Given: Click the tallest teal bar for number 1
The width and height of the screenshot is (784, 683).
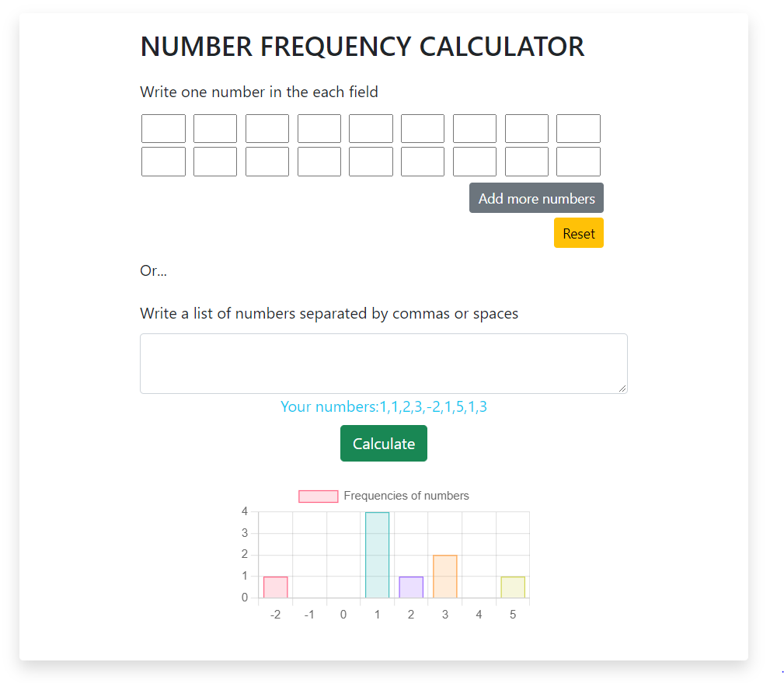Looking at the screenshot, I should click(377, 555).
